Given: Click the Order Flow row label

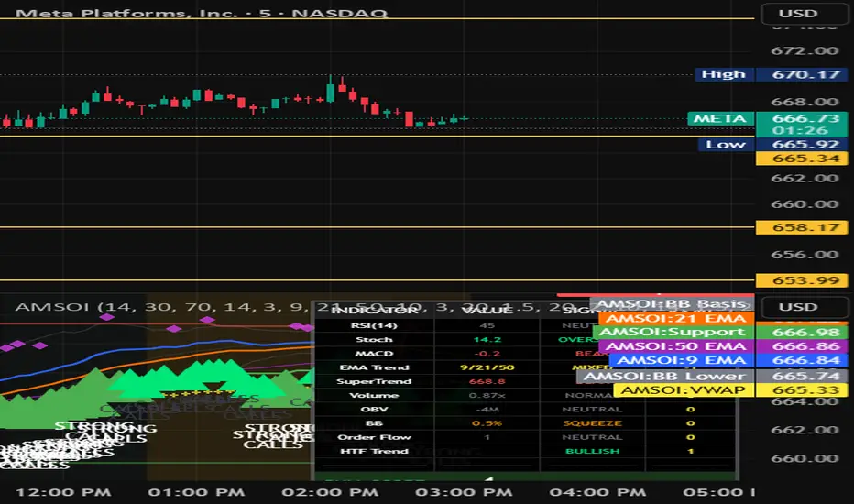Looking at the screenshot, I should click(x=374, y=437).
